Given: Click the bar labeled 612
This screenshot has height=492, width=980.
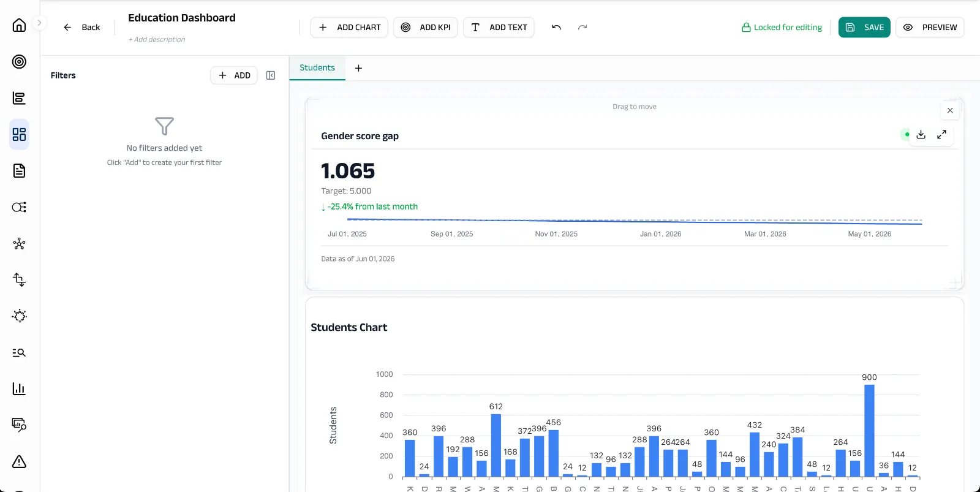Looking at the screenshot, I should pyautogui.click(x=496, y=445).
